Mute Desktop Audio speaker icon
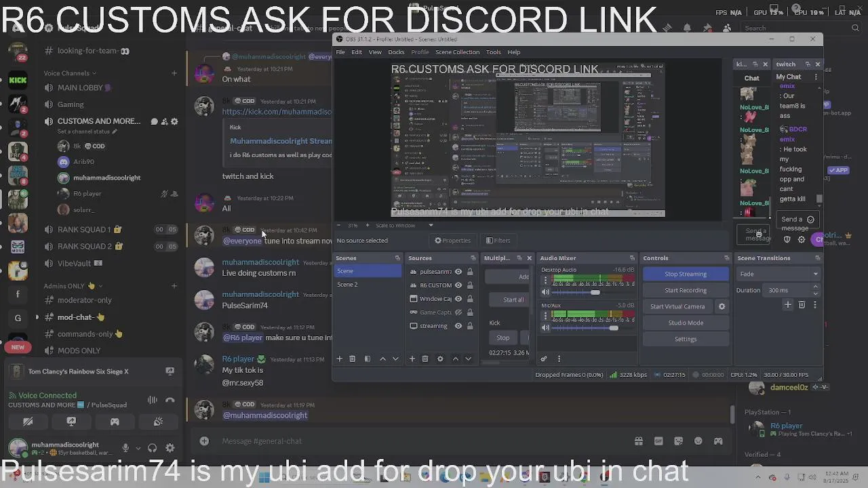868x488 pixels. coord(545,292)
